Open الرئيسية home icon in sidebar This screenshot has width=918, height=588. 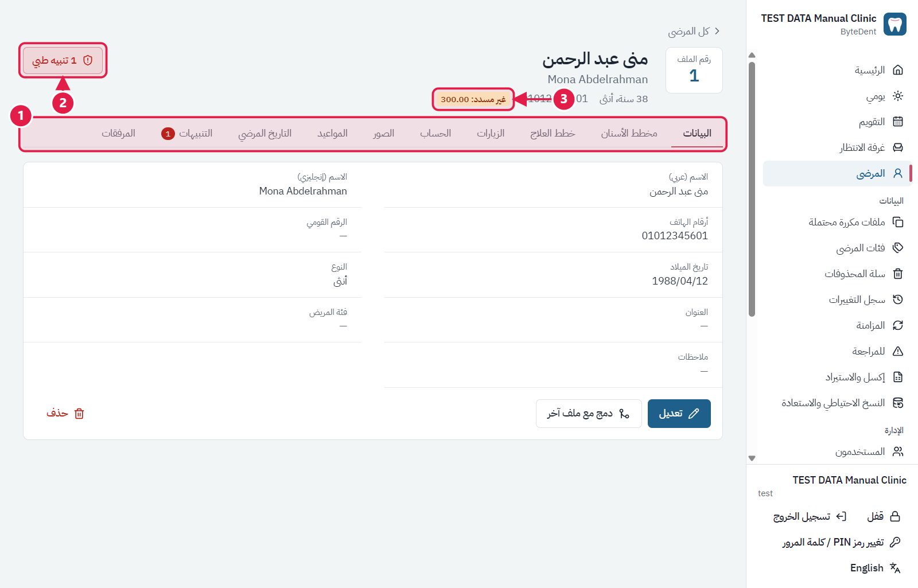point(898,70)
